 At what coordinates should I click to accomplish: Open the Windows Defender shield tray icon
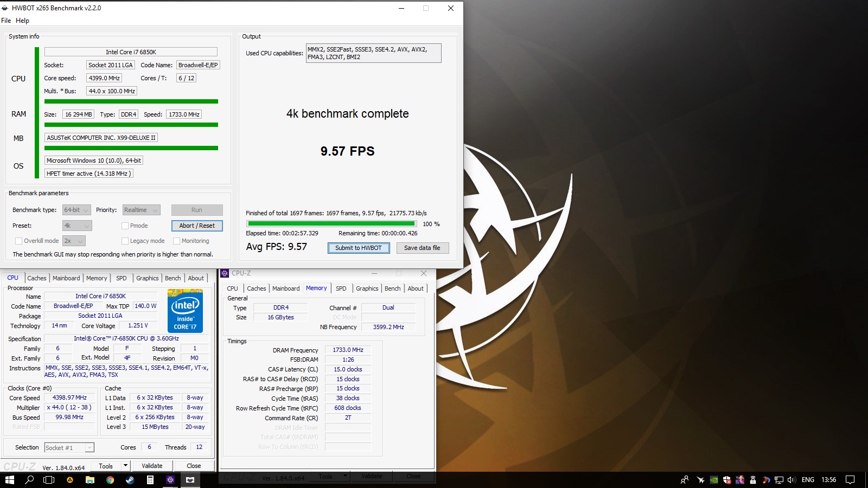point(727,480)
